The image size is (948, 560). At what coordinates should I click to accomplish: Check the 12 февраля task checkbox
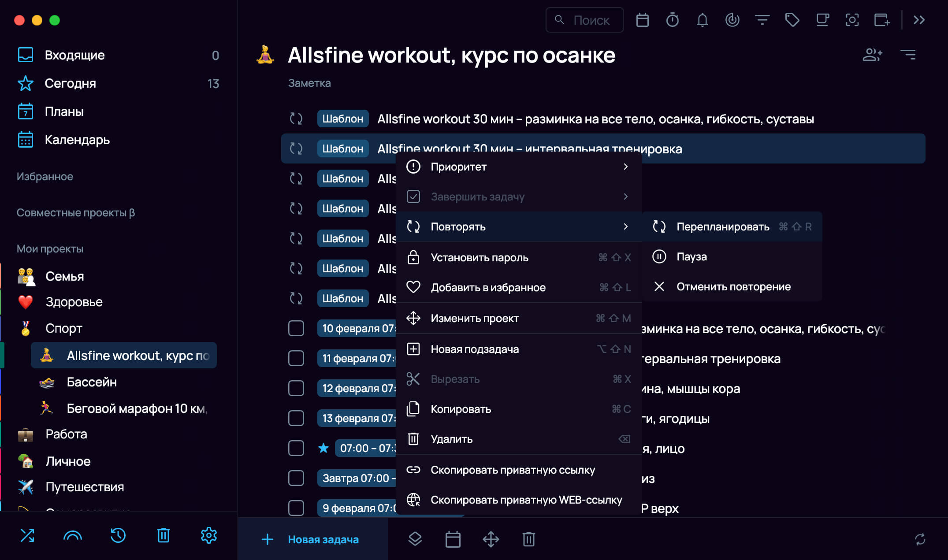pos(296,388)
